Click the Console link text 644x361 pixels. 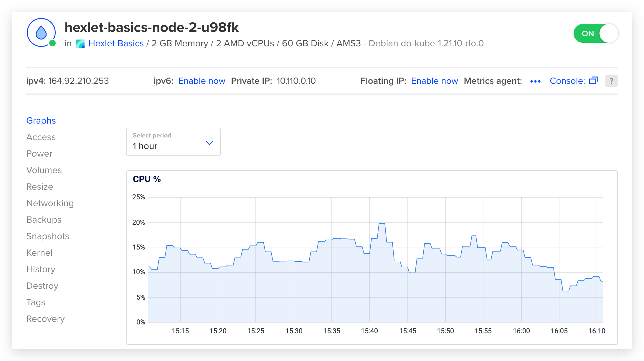tap(567, 81)
